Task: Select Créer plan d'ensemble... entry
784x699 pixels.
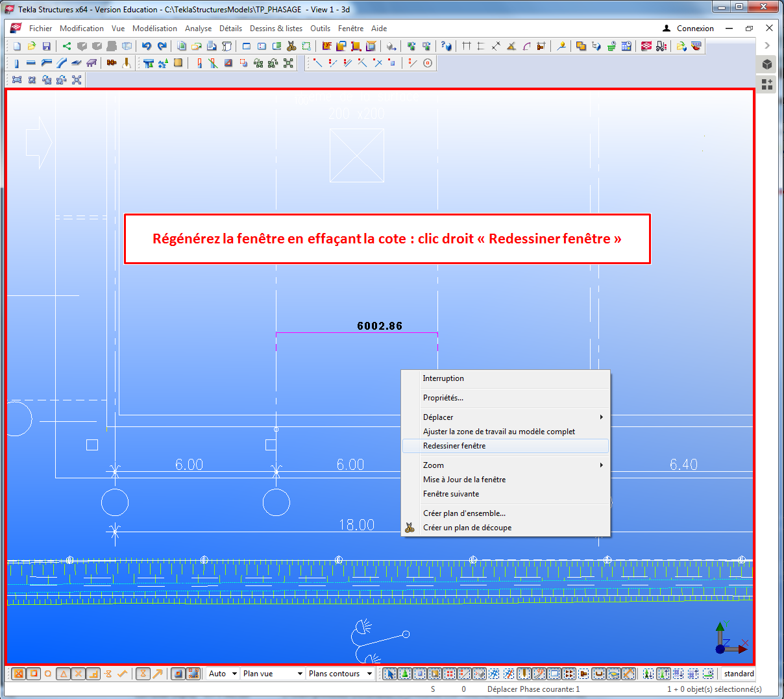Action: [506, 513]
